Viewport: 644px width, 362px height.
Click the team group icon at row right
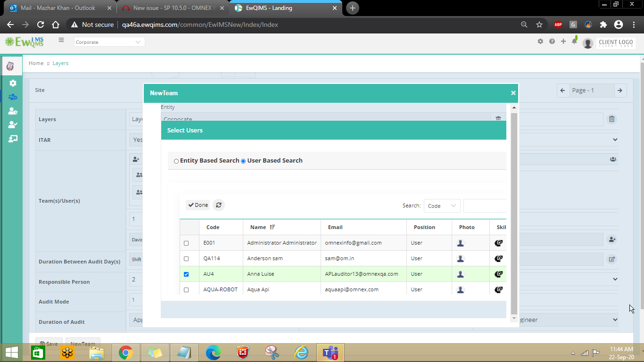tap(612, 159)
